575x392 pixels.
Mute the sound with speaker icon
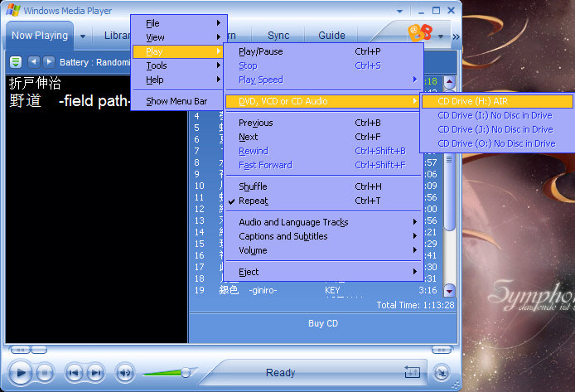click(124, 373)
